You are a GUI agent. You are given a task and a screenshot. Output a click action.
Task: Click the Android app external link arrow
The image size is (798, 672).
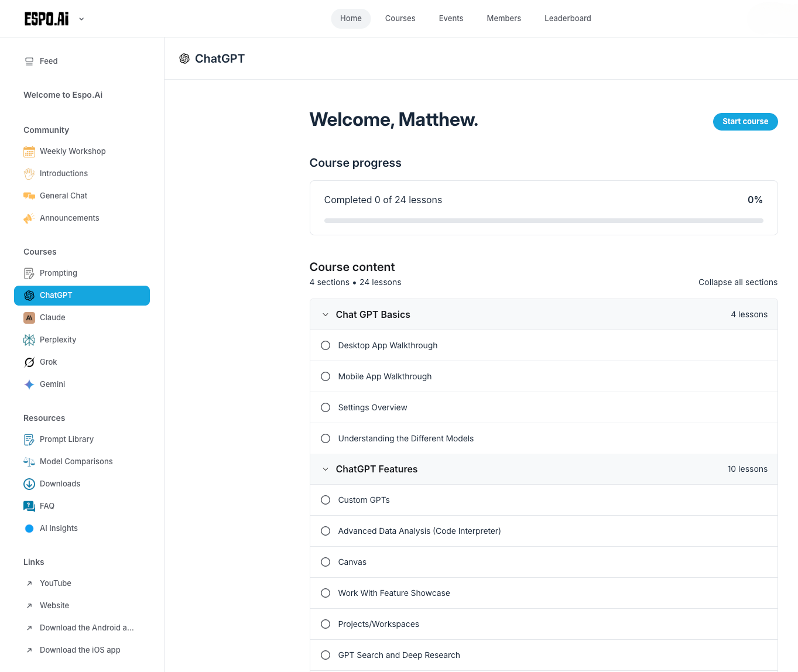pos(29,628)
